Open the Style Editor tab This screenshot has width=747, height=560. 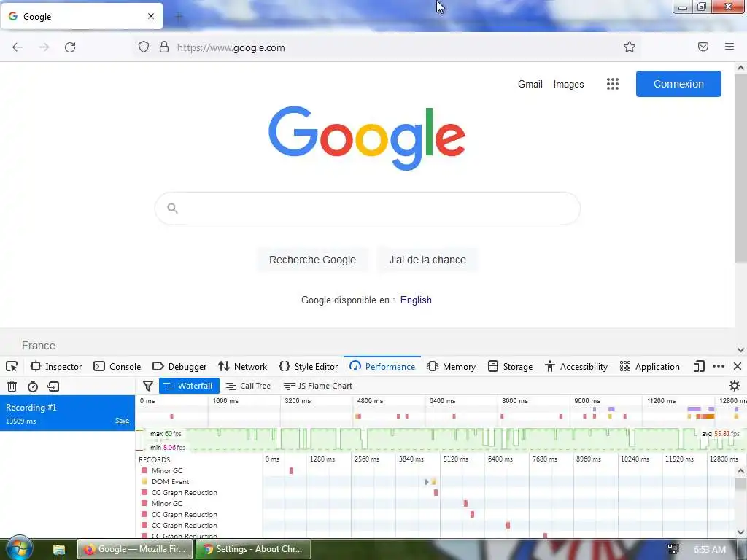[x=309, y=366]
